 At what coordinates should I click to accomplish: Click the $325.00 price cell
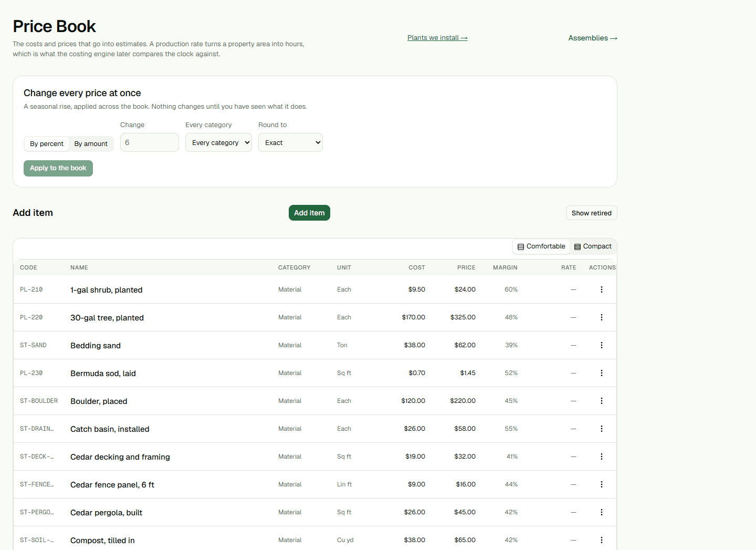click(463, 317)
